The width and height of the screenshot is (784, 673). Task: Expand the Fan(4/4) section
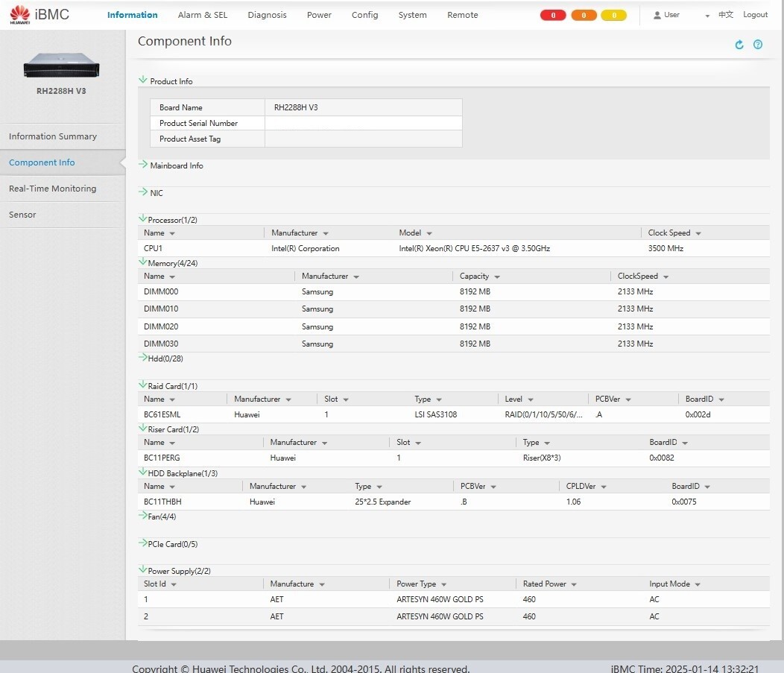click(142, 516)
